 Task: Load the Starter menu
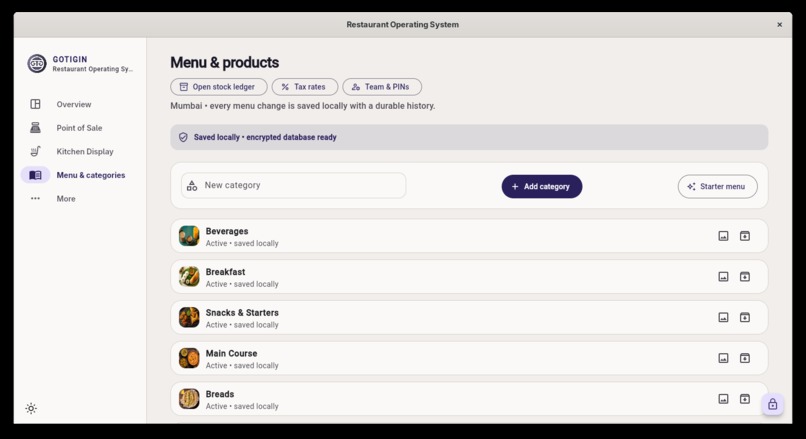click(718, 187)
